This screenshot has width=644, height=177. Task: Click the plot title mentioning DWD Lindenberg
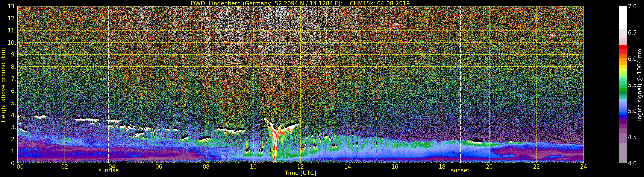point(300,3)
